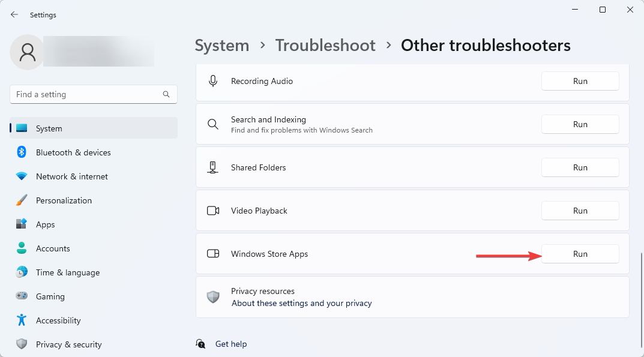
Task: Run the Video Playback troubleshooter
Action: coord(580,211)
